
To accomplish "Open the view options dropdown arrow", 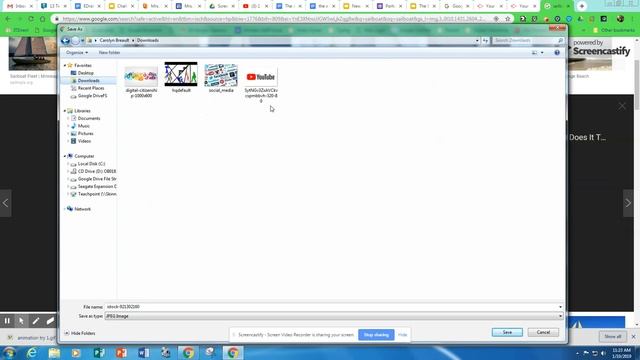I will pos(542,53).
